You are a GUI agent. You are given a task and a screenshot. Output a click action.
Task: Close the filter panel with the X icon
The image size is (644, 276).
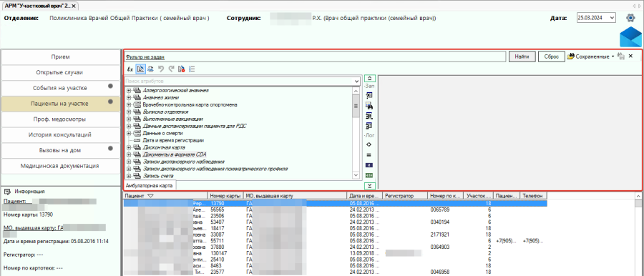click(631, 56)
